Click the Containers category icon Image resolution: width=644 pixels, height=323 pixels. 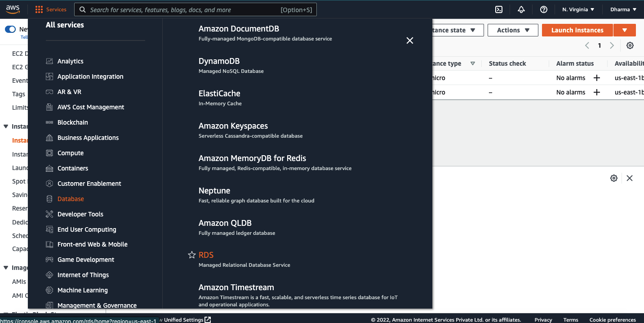point(49,168)
